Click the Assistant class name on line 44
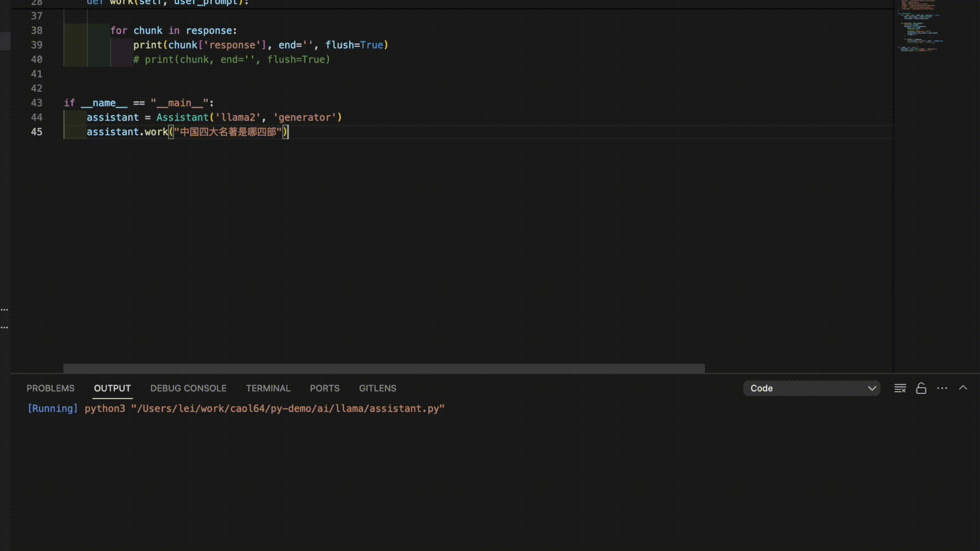 [x=182, y=117]
